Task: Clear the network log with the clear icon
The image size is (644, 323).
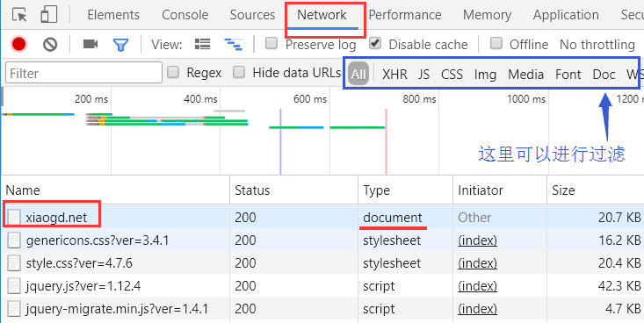Action: pyautogui.click(x=50, y=44)
